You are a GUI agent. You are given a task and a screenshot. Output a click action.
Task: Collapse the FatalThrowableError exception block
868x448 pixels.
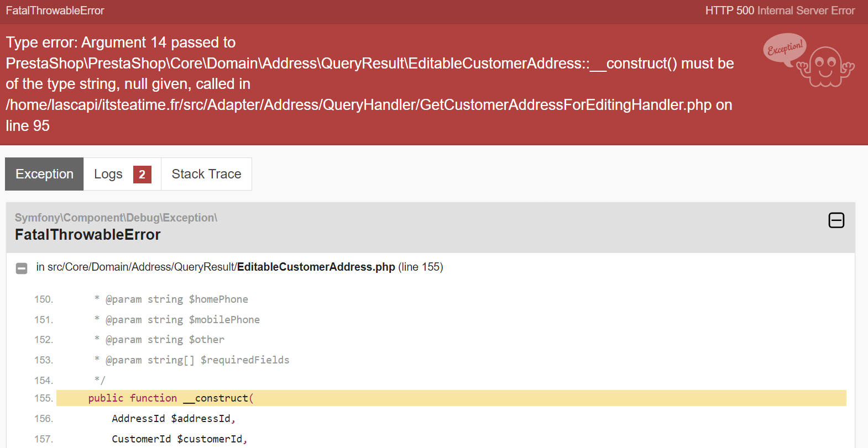[836, 220]
